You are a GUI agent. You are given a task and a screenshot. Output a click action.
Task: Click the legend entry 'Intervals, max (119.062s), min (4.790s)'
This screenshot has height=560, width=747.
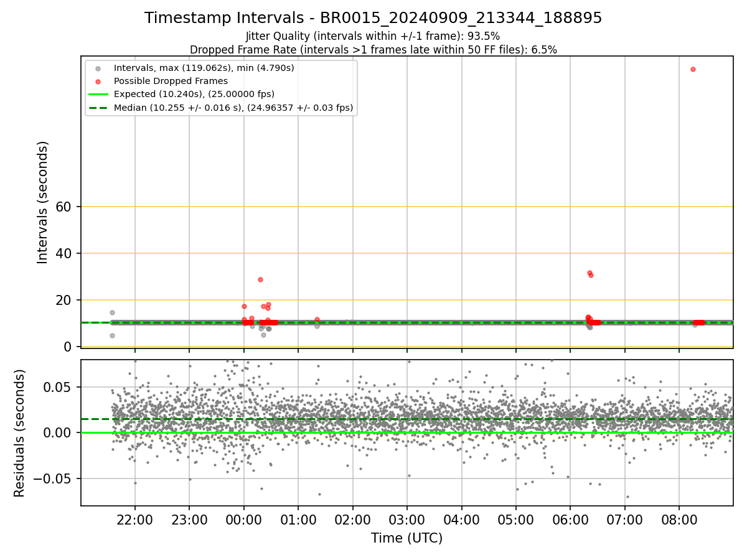point(204,68)
